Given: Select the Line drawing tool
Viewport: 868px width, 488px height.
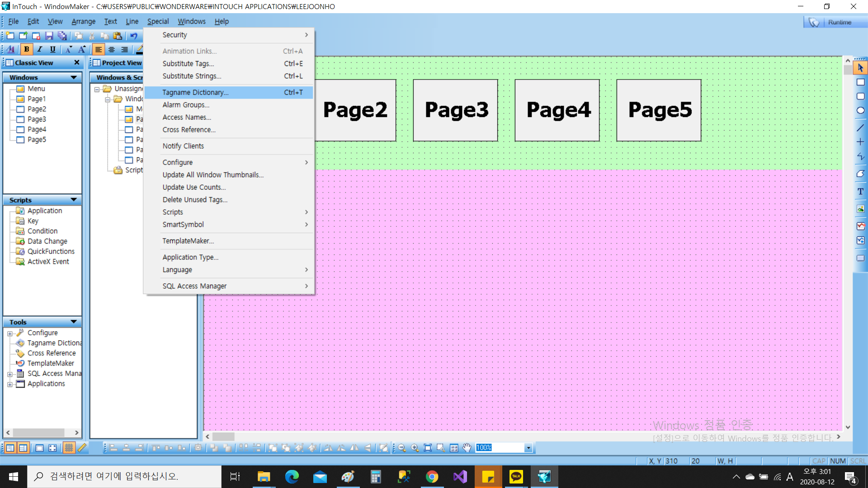Looking at the screenshot, I should [x=860, y=128].
